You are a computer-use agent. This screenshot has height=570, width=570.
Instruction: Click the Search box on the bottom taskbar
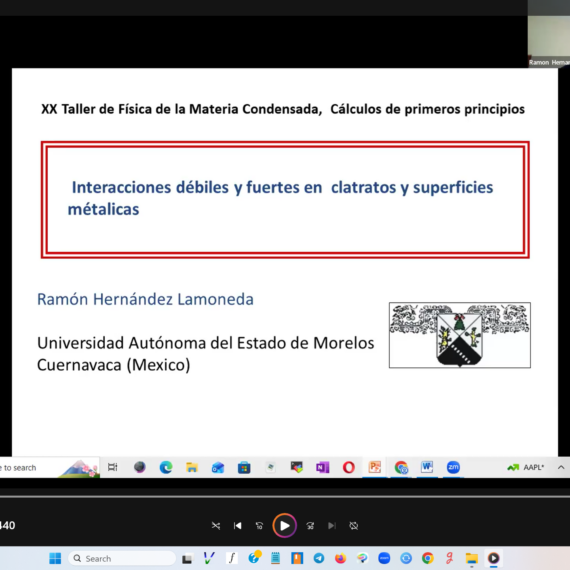click(x=122, y=558)
